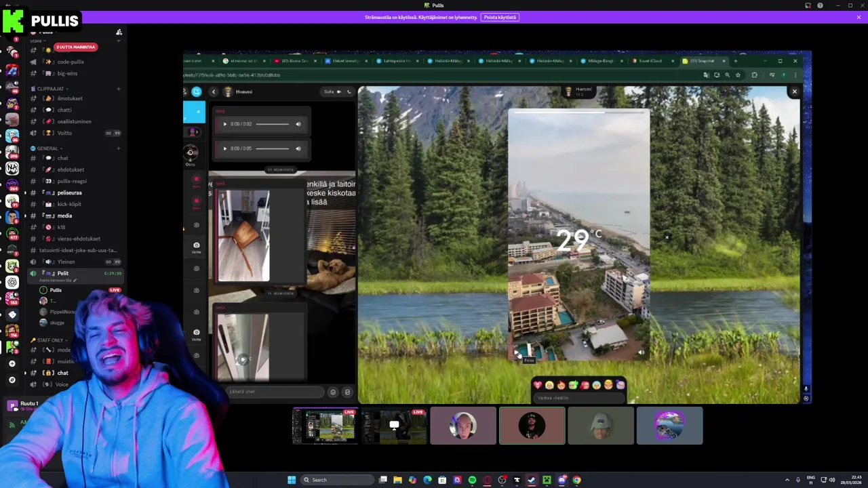
Task: Select the purple landscape avatar participant tile
Action: (x=670, y=426)
